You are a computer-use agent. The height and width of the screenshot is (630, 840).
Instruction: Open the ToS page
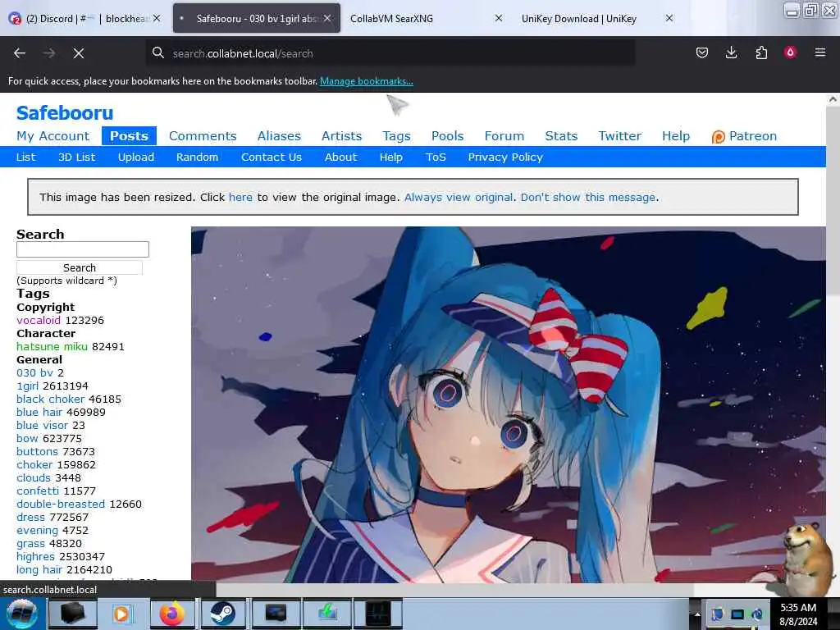tap(436, 157)
